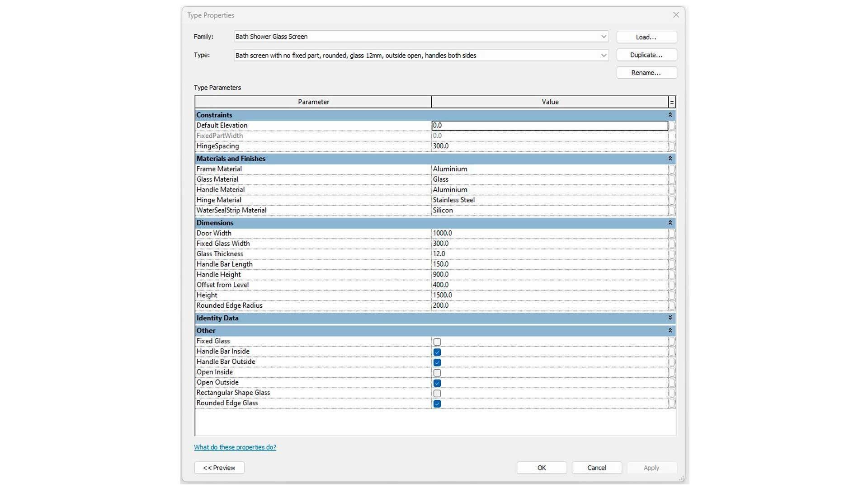Screen dimensions: 868x488
Task: Enable the Fixed Glass checkbox
Action: coord(437,342)
